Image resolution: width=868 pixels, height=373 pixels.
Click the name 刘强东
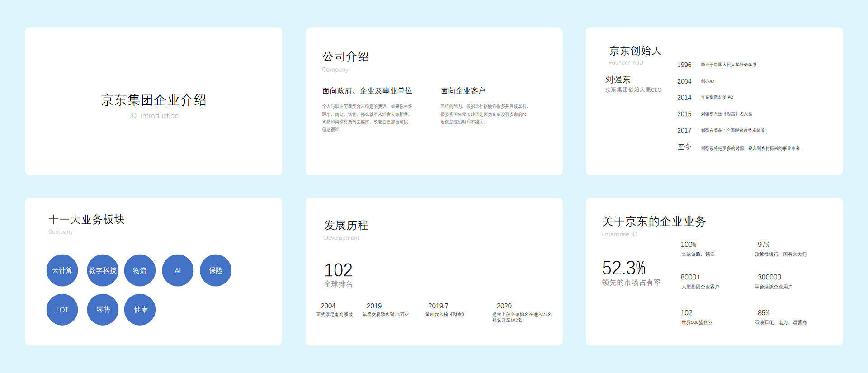tap(618, 80)
